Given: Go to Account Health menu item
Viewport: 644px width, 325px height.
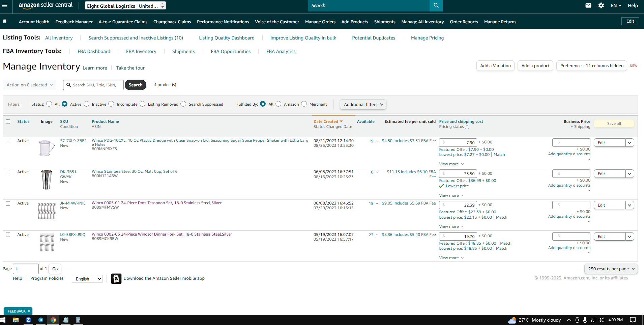Looking at the screenshot, I should (x=34, y=22).
